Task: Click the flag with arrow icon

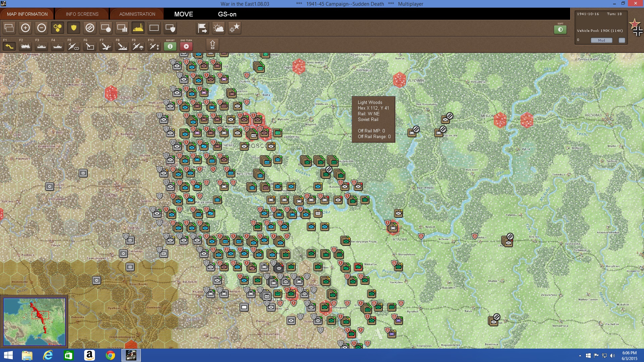Action: 202,28
